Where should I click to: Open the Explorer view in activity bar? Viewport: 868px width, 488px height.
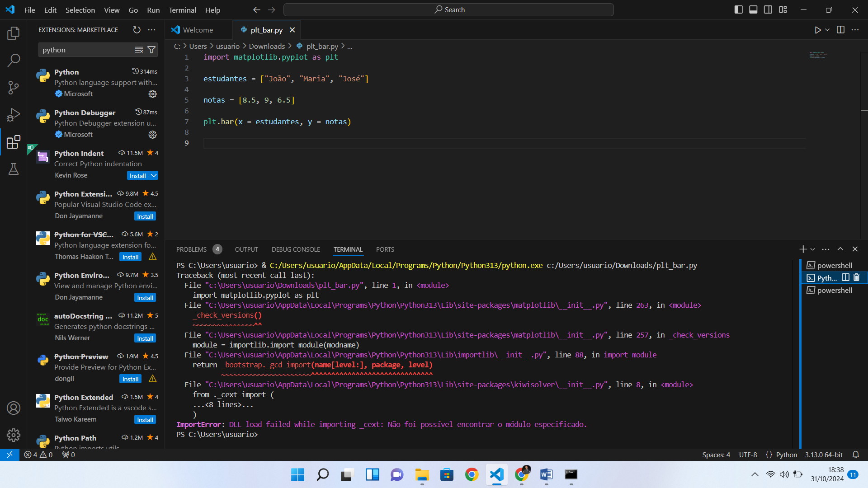(x=14, y=33)
